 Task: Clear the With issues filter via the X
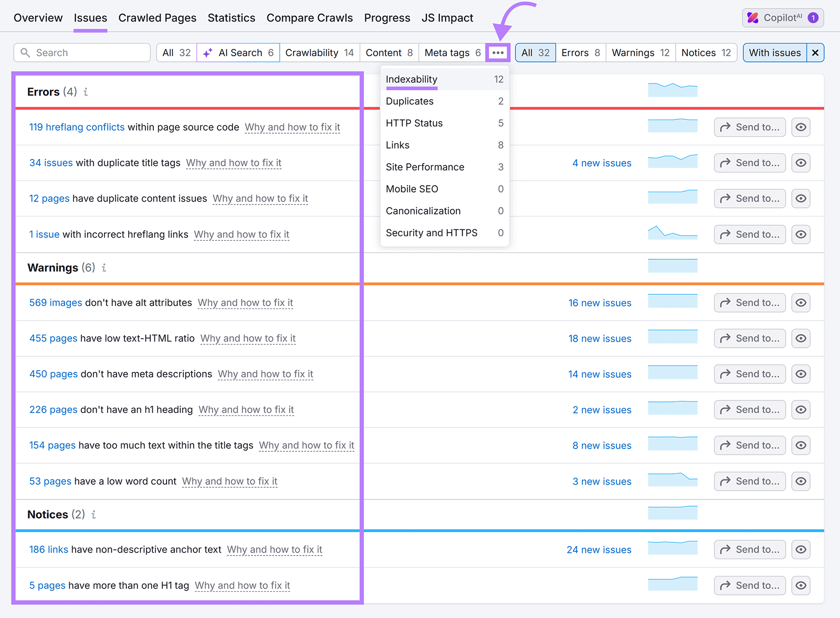pyautogui.click(x=815, y=52)
